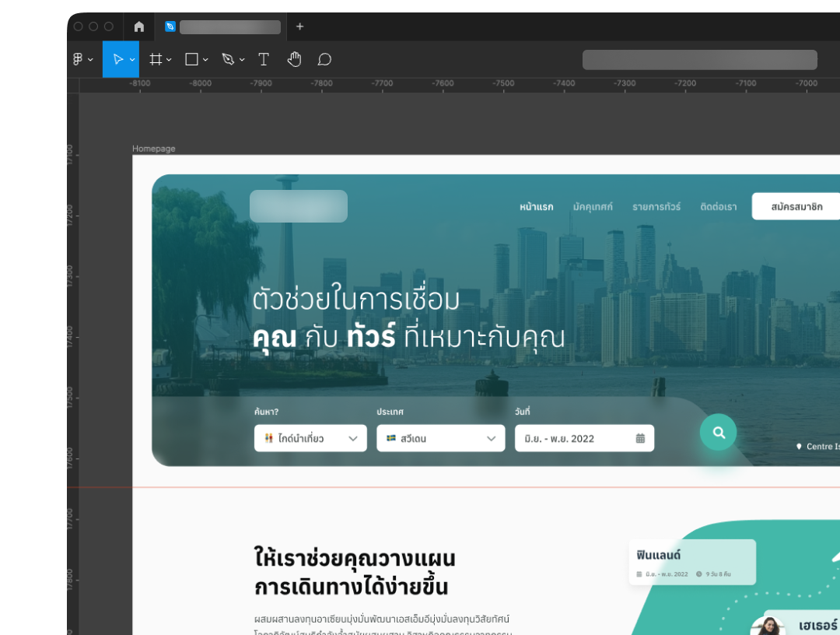The width and height of the screenshot is (840, 635).
Task: Open the ไกด์นำเที่ยว search dropdown
Action: (310, 438)
